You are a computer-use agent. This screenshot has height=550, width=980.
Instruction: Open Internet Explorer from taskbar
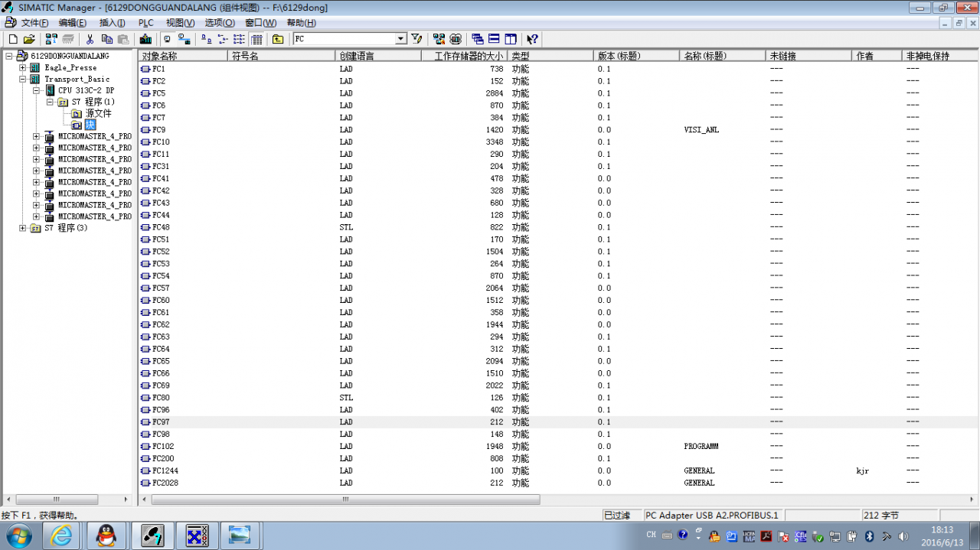[x=61, y=535]
